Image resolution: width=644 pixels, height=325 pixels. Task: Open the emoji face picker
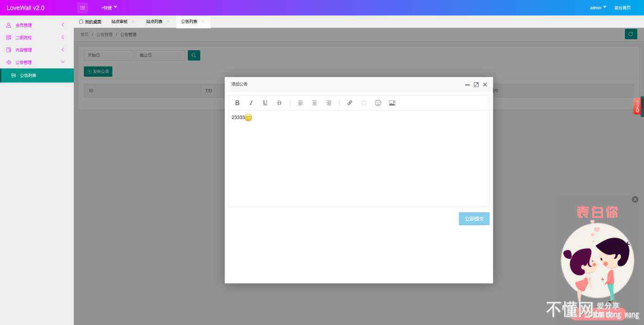pos(378,103)
